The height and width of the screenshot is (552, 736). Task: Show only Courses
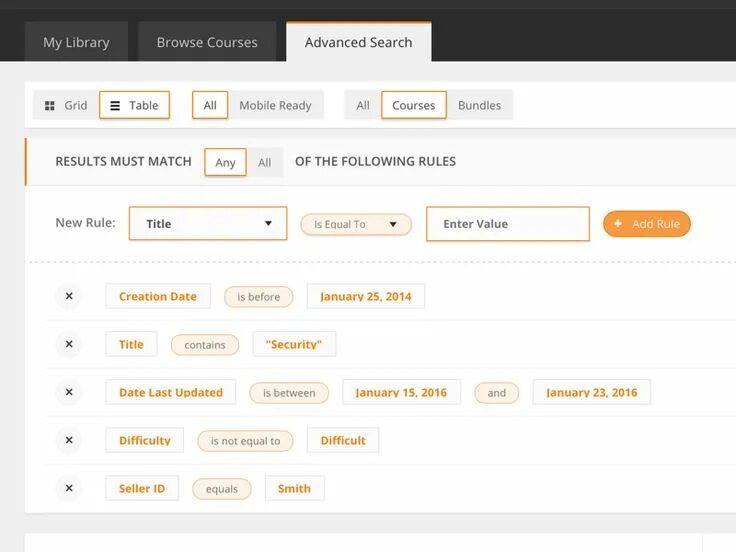pyautogui.click(x=414, y=105)
